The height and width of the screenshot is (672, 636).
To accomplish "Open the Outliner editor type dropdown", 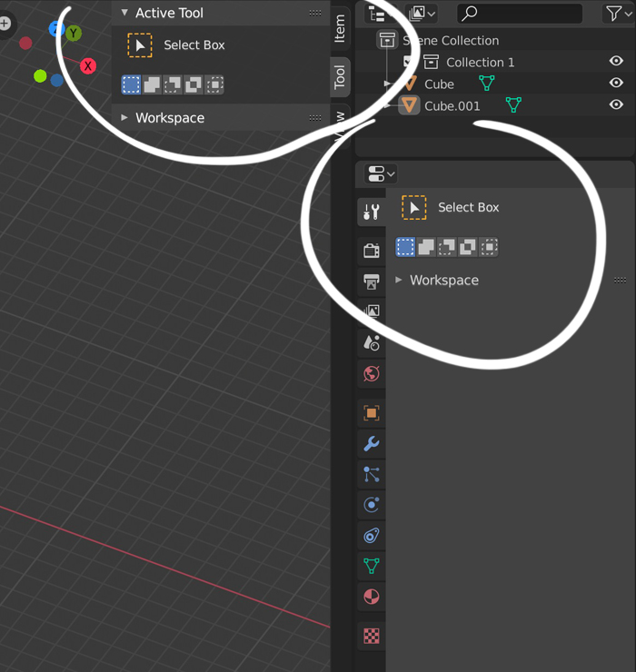I will [x=381, y=14].
